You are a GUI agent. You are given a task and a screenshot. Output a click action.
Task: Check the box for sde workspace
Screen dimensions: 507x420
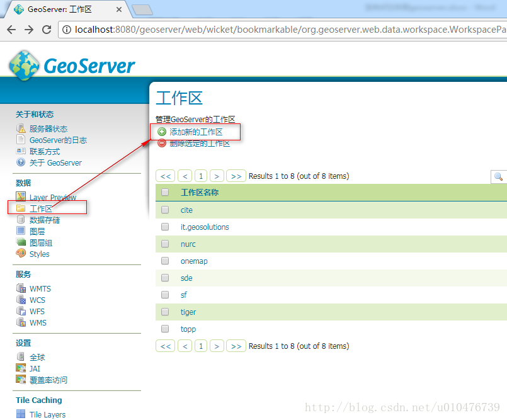[165, 278]
